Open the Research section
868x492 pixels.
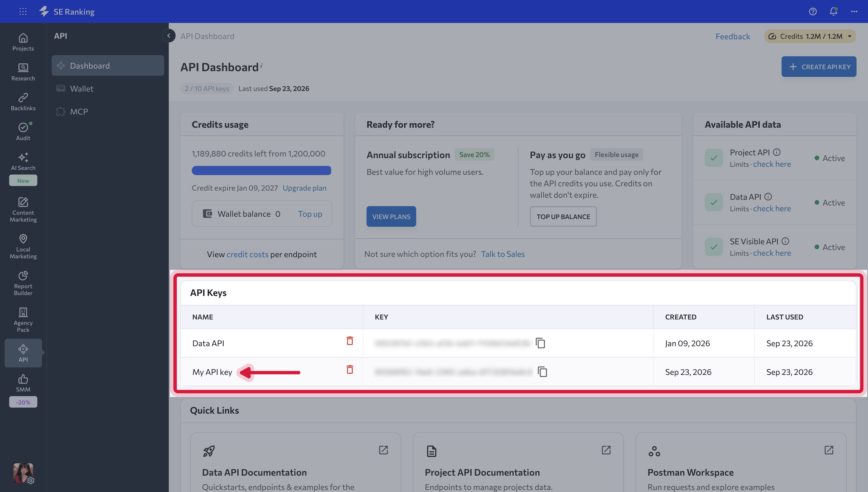coord(23,72)
